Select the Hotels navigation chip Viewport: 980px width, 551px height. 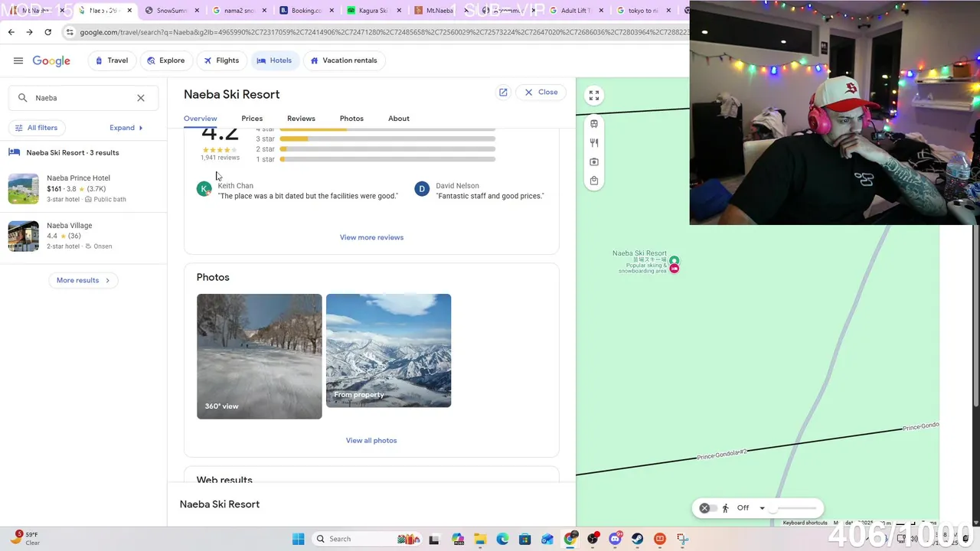pos(274,60)
